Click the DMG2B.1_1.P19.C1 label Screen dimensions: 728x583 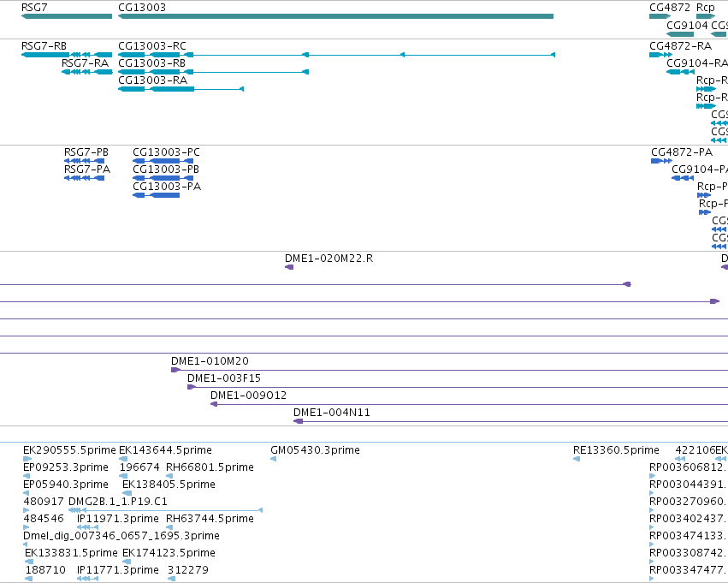pyautogui.click(x=118, y=503)
